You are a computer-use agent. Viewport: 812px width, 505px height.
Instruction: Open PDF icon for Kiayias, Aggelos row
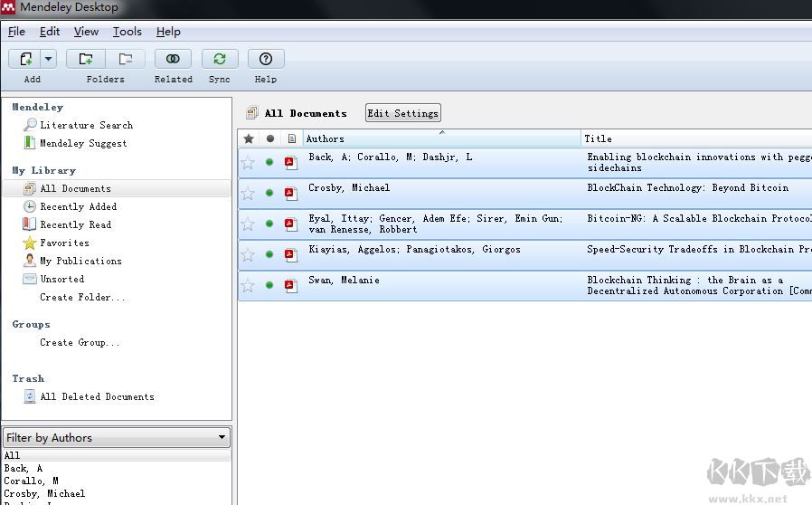tap(290, 254)
